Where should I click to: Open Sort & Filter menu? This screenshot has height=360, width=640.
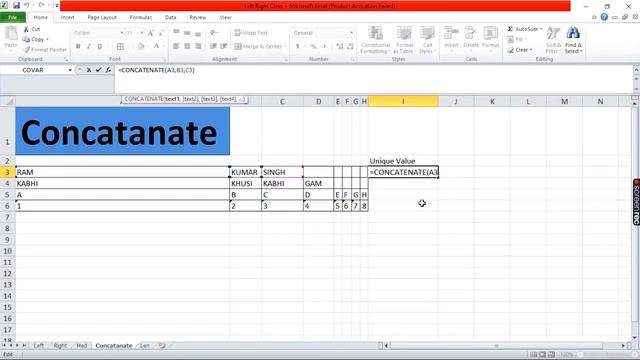(x=553, y=40)
